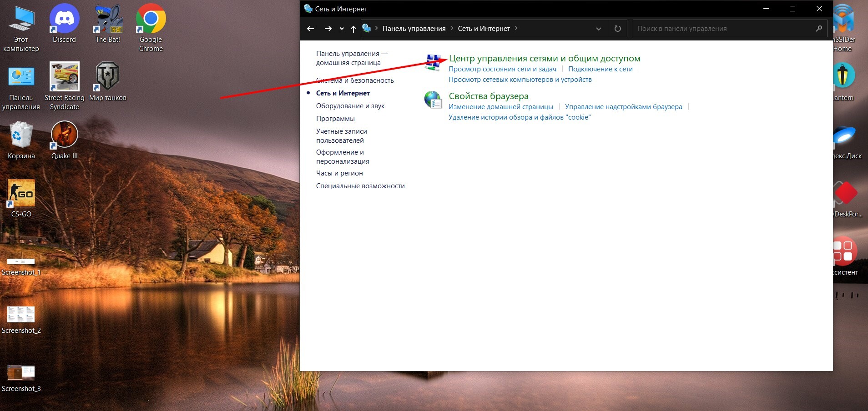
Task: Open recent locations dropdown arrow
Action: [x=342, y=29]
